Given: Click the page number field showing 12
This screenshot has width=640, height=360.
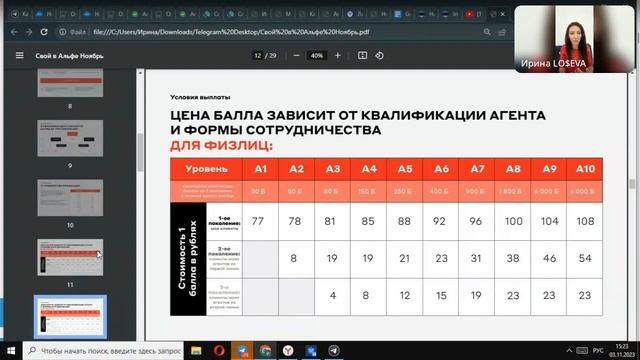Looking at the screenshot, I should [x=258, y=56].
